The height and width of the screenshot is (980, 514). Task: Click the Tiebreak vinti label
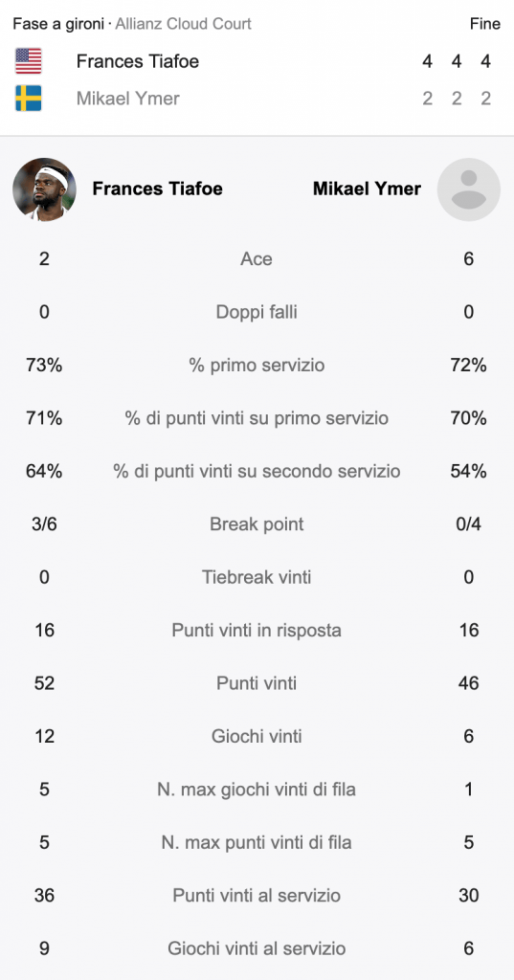tap(257, 577)
